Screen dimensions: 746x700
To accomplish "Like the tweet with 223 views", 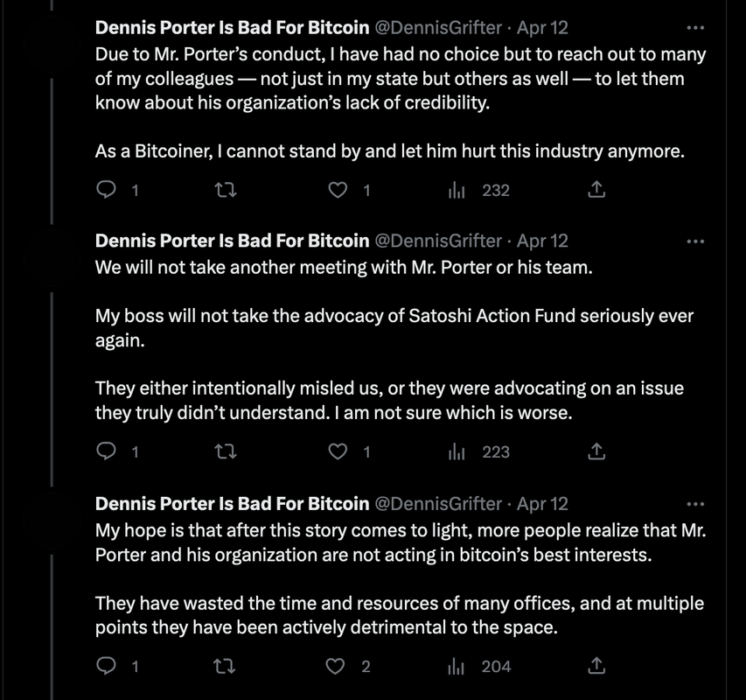I will coord(338,451).
